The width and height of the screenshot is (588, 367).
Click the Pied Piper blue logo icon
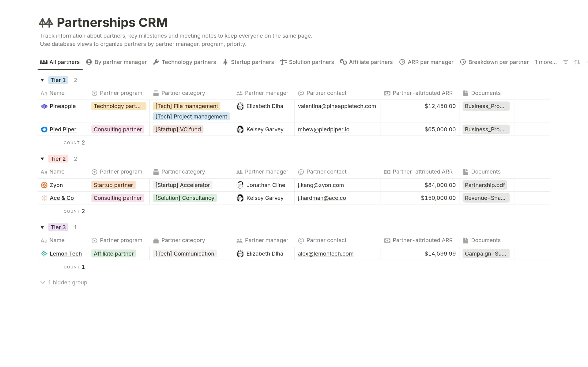(x=44, y=129)
